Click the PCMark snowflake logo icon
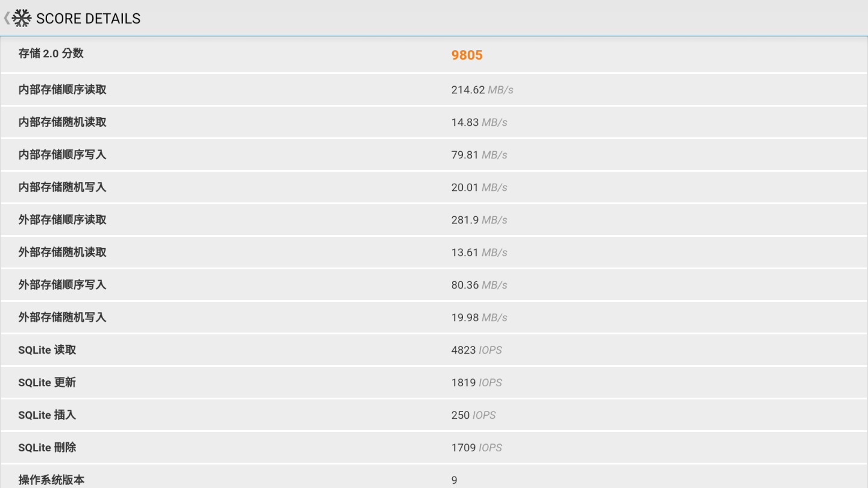 22,18
